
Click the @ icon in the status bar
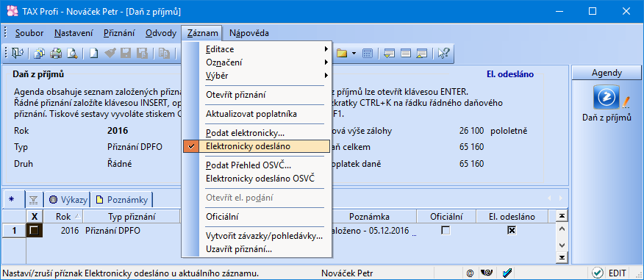point(471,273)
